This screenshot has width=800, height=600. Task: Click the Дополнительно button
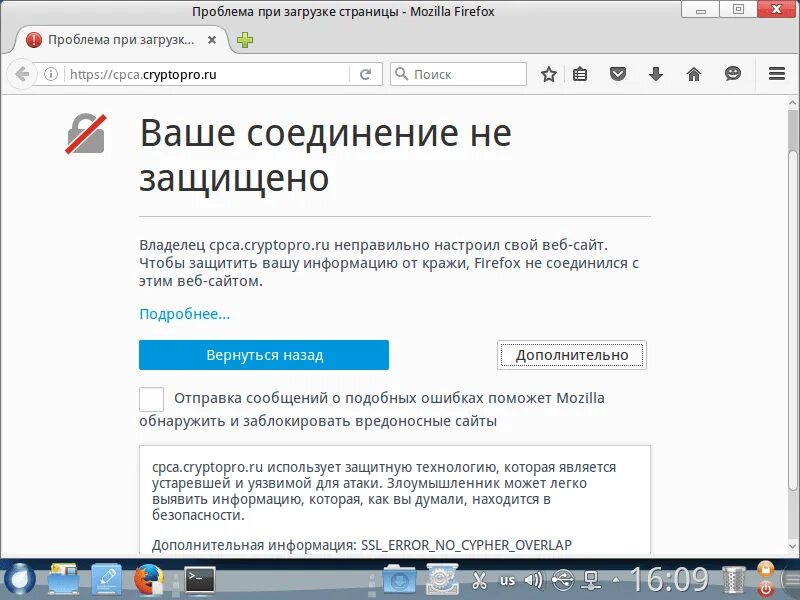click(x=571, y=355)
